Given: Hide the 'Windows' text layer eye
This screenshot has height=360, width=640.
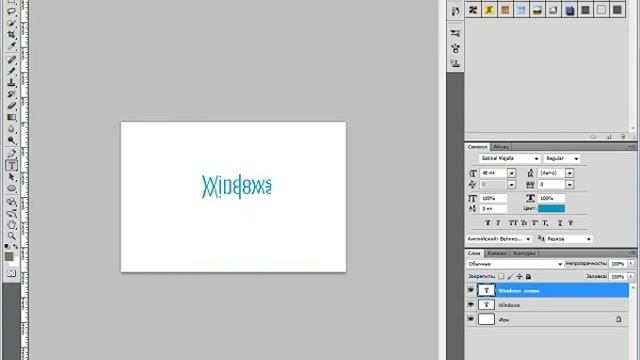Looking at the screenshot, I should pyautogui.click(x=471, y=304).
